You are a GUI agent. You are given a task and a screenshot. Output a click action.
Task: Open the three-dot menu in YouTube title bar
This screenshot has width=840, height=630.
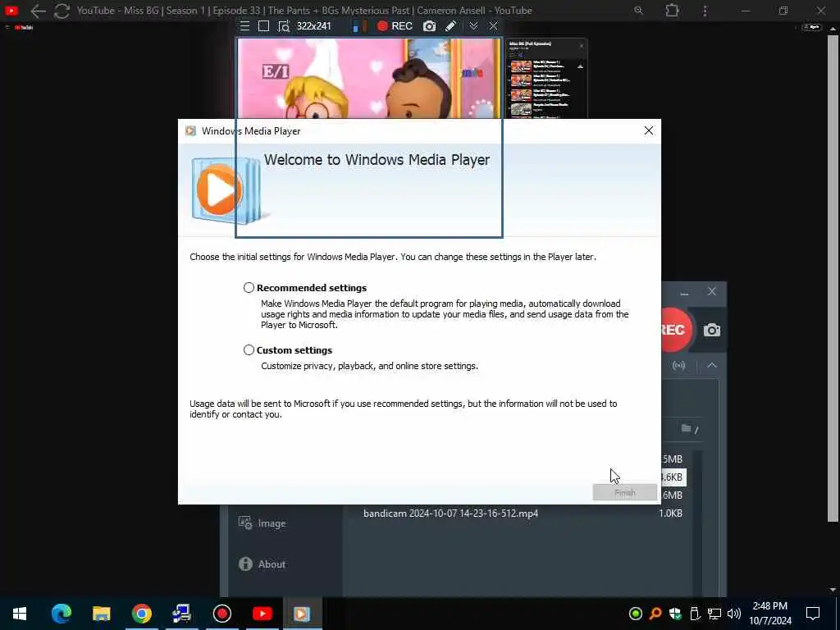[705, 11]
